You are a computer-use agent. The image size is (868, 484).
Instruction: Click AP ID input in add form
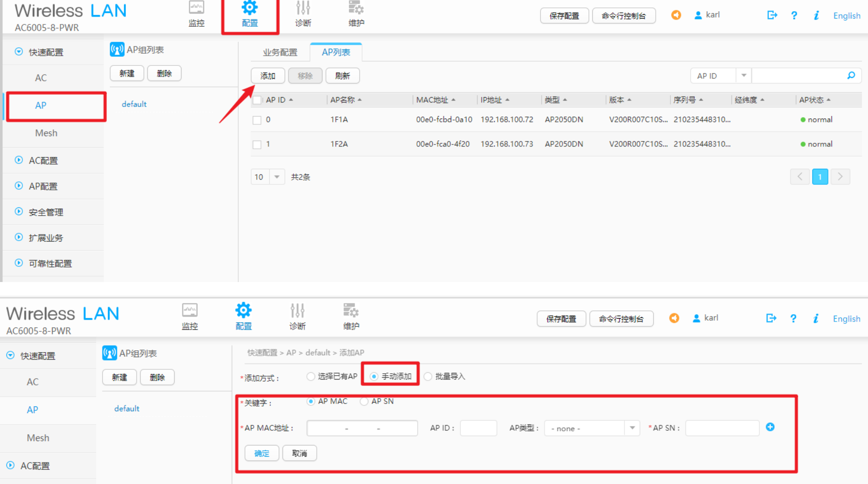[x=478, y=428]
